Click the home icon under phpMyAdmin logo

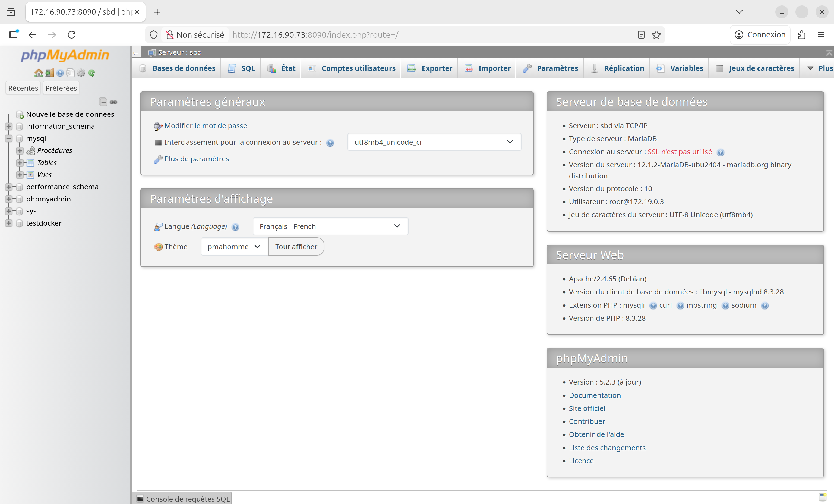coord(39,73)
